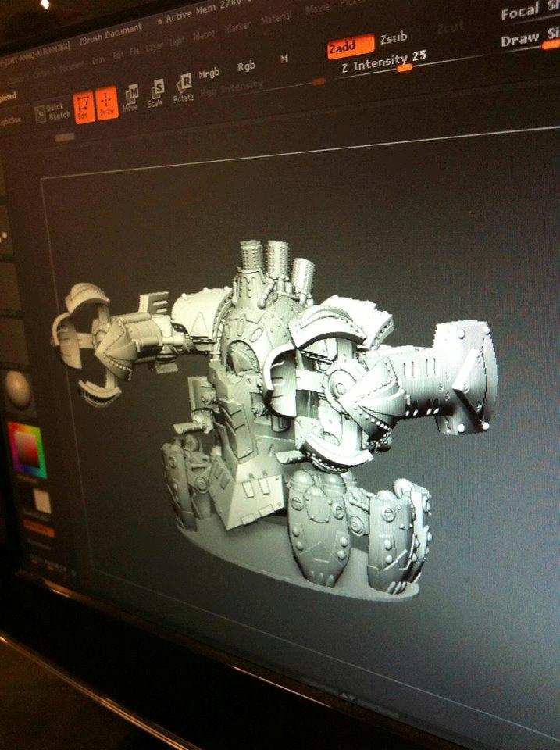Open the LightBox browser button
This screenshot has height=750, width=560.
coord(10,122)
